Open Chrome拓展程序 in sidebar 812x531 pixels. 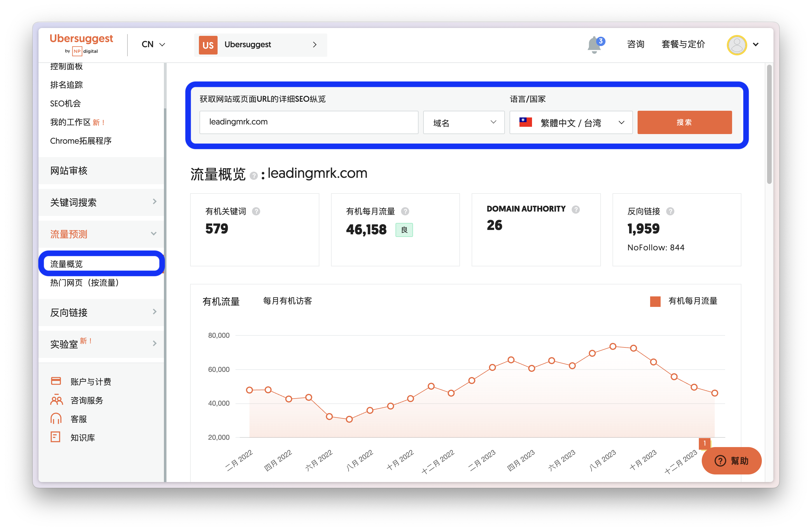81,141
